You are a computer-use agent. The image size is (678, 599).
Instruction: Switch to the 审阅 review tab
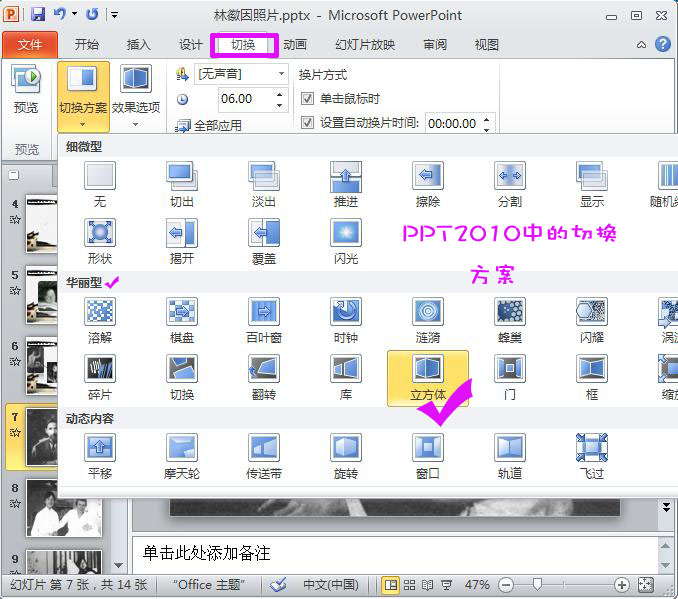click(x=435, y=45)
